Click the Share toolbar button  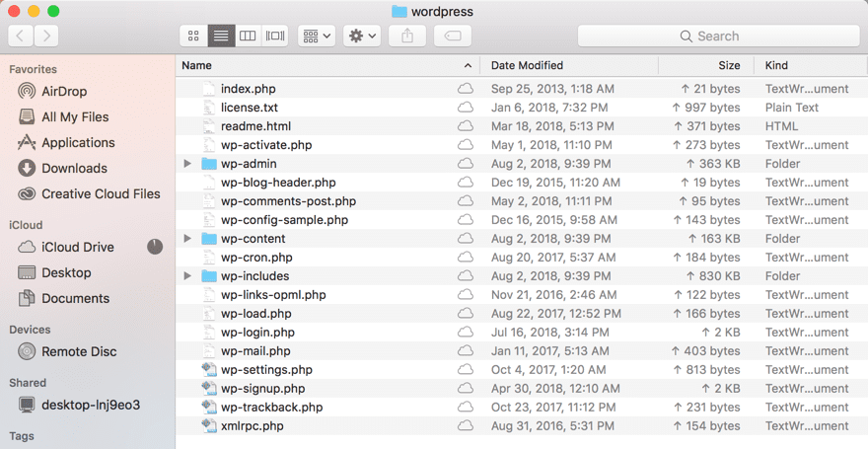pos(407,36)
